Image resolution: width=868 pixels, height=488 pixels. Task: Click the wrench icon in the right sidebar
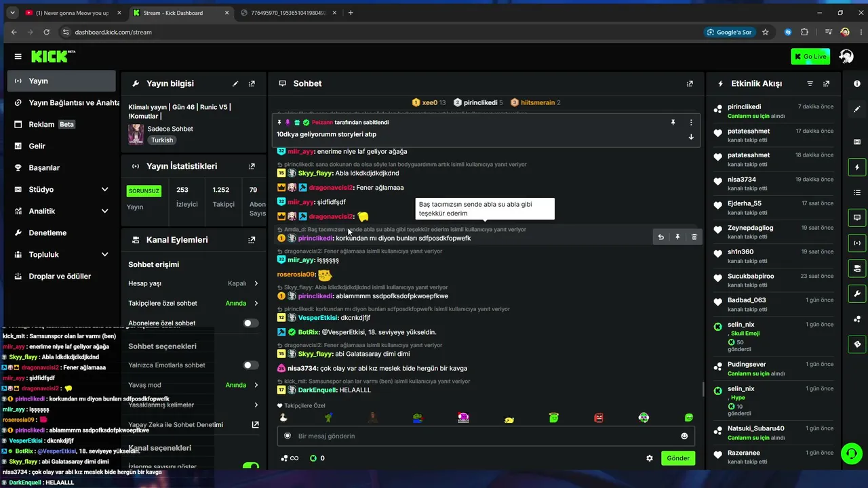click(857, 293)
